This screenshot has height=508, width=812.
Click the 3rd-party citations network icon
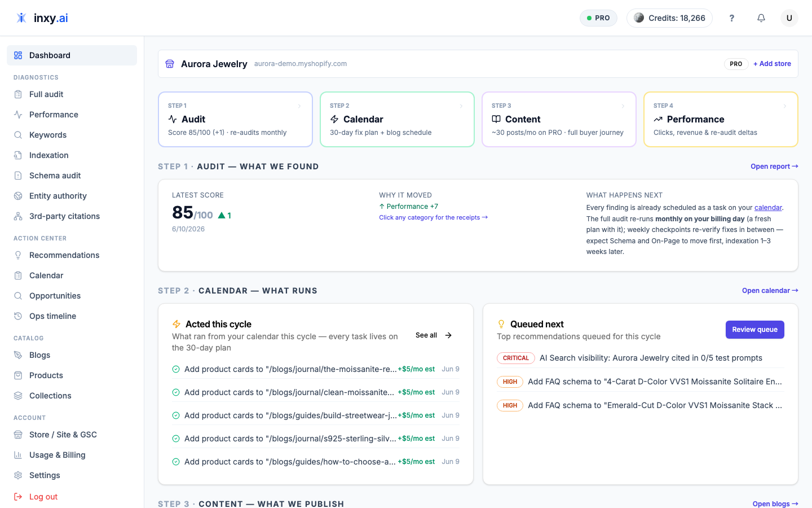point(18,216)
